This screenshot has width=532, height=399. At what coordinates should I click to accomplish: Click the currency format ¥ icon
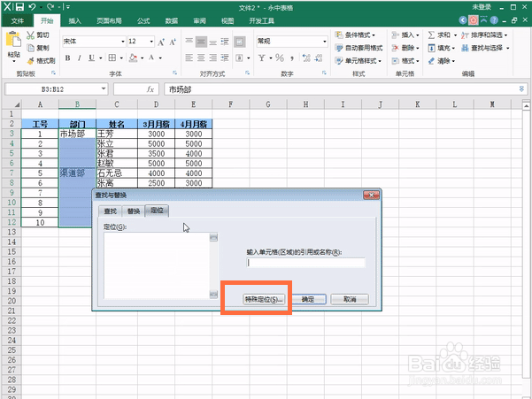(262, 58)
